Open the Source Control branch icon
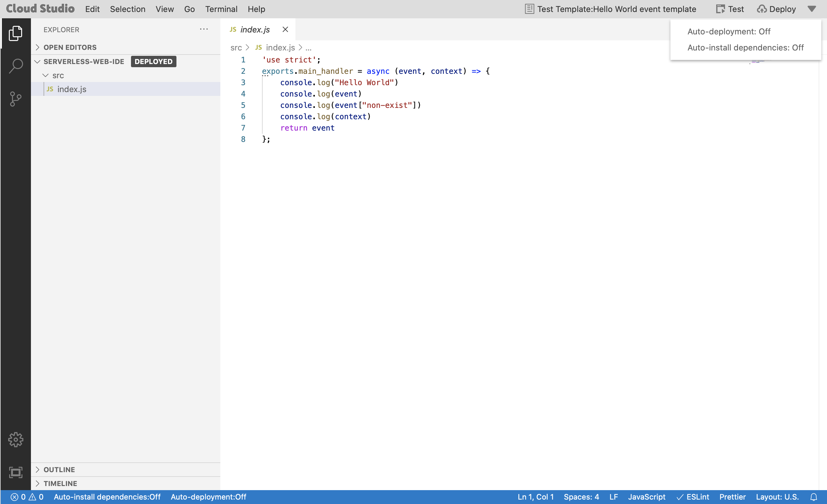The image size is (827, 504). 15,99
